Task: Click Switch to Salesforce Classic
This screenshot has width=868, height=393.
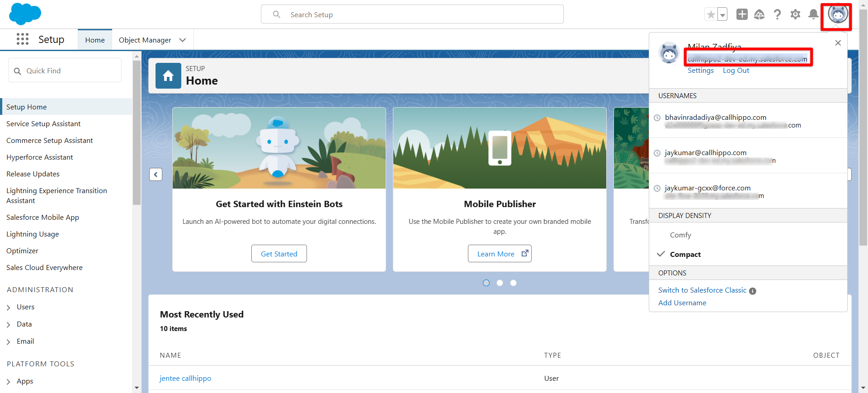Action: point(702,290)
